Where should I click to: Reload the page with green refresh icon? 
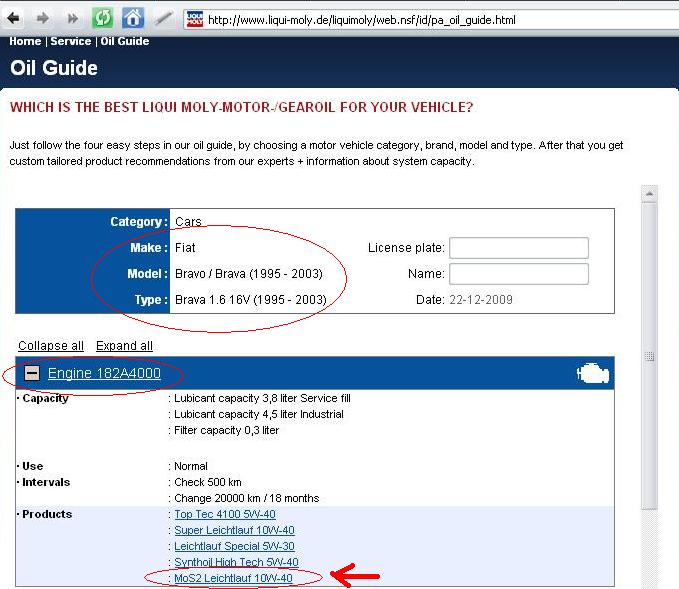pos(102,18)
